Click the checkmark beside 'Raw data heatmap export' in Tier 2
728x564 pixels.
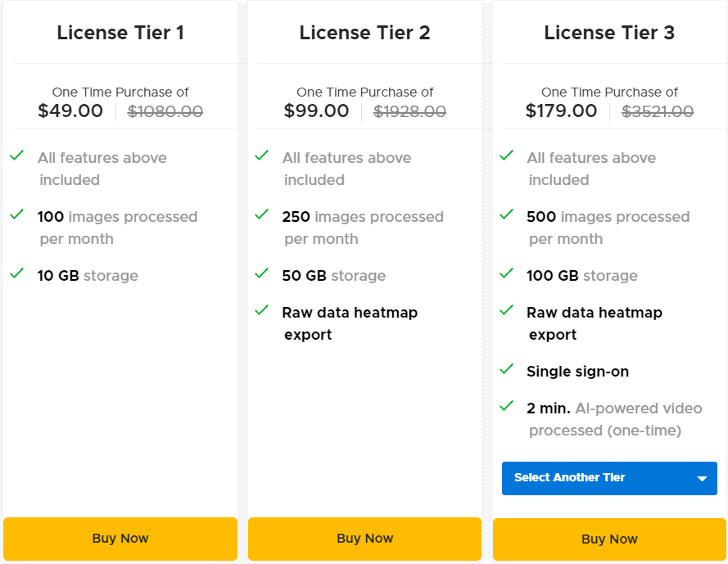[x=262, y=312]
